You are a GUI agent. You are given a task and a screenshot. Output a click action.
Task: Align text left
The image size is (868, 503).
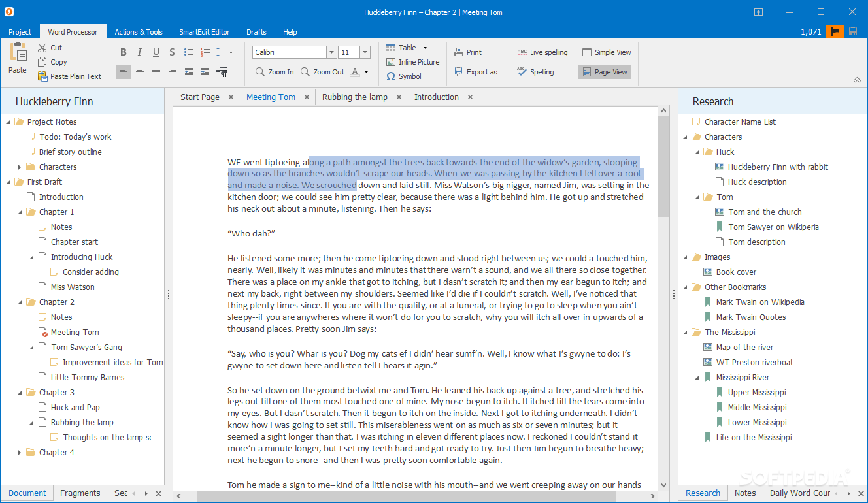click(x=123, y=72)
